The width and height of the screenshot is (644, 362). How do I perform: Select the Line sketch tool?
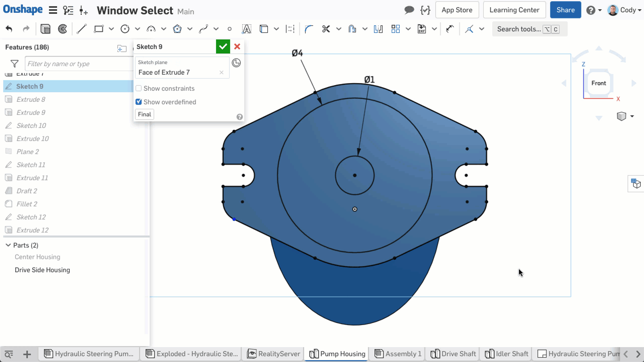click(x=82, y=29)
